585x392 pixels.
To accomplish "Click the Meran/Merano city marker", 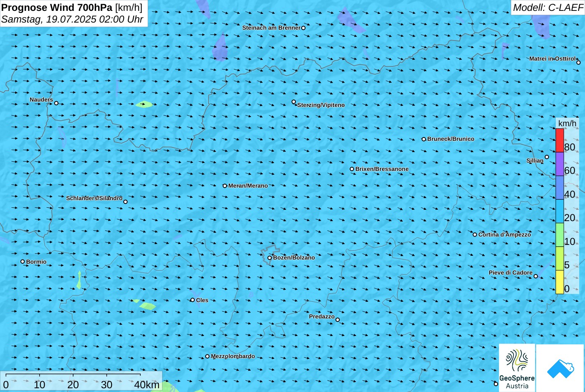I will coord(225,186).
